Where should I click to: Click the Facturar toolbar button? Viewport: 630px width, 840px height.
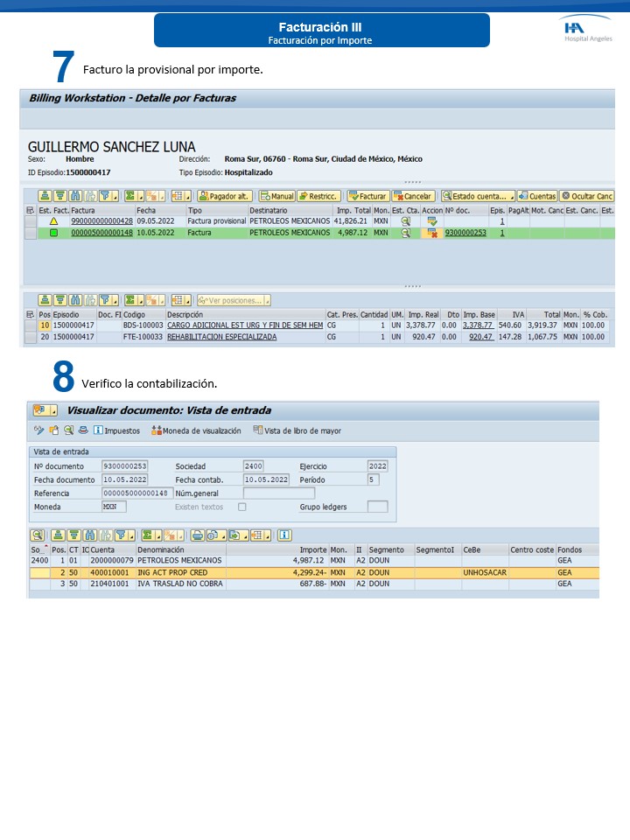[x=367, y=196]
